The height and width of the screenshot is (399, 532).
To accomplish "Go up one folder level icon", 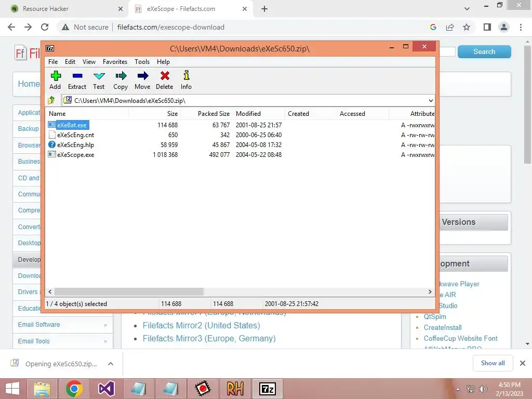I will tap(51, 100).
